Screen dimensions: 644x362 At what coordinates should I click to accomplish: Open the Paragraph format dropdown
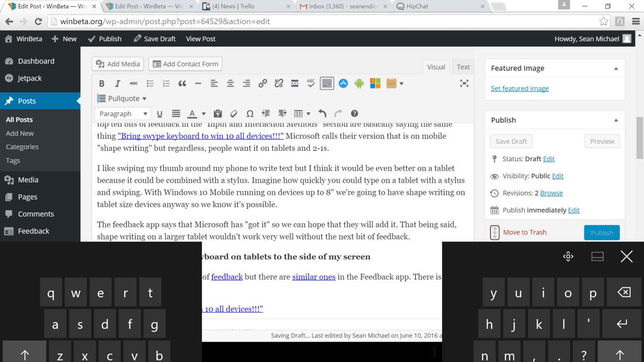click(123, 114)
